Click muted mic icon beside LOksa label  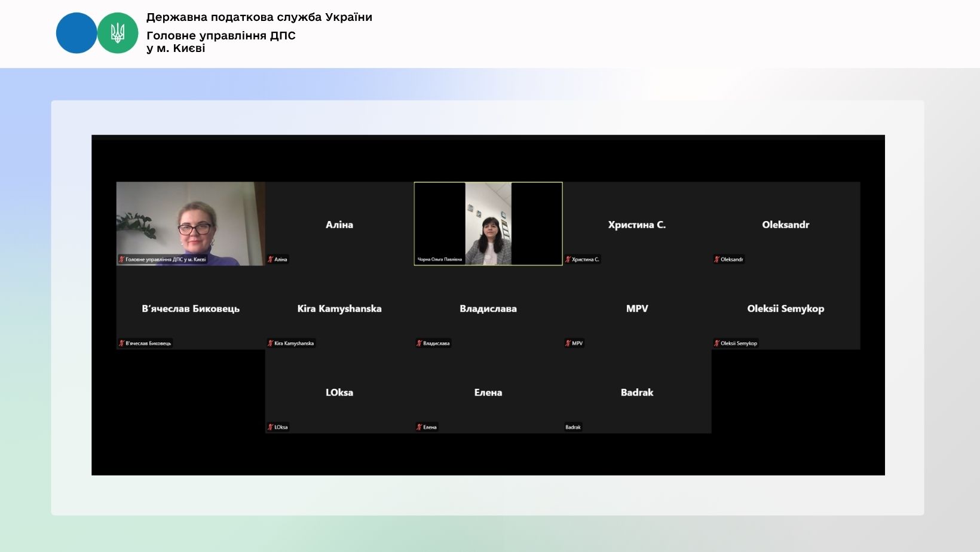coord(270,427)
